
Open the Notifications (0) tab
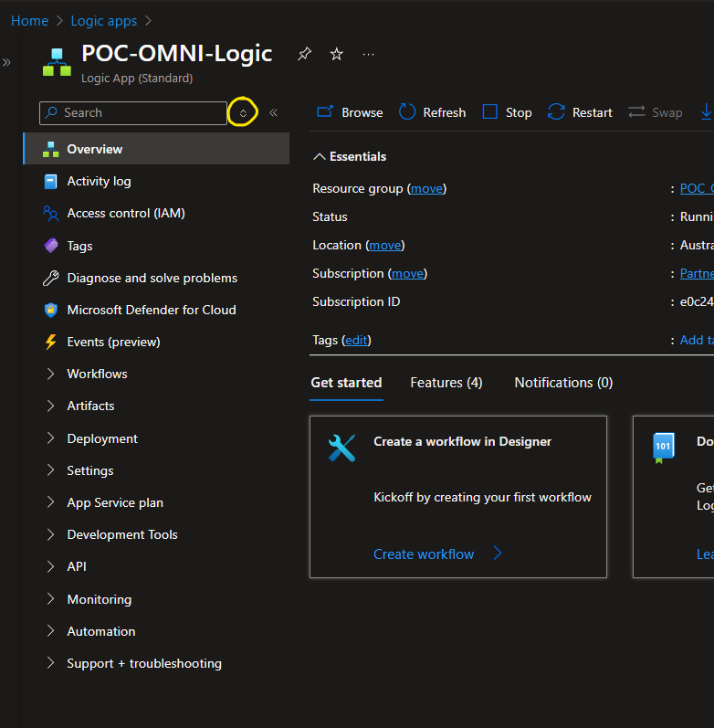tap(563, 383)
